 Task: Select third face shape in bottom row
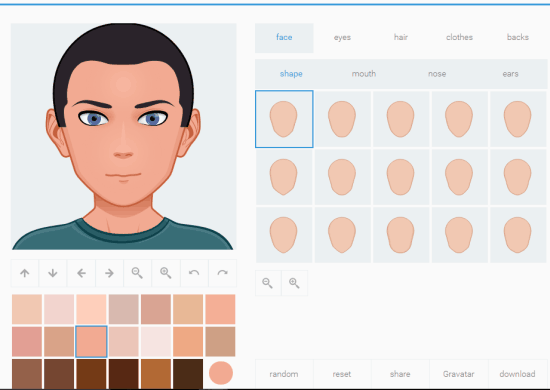[401, 235]
